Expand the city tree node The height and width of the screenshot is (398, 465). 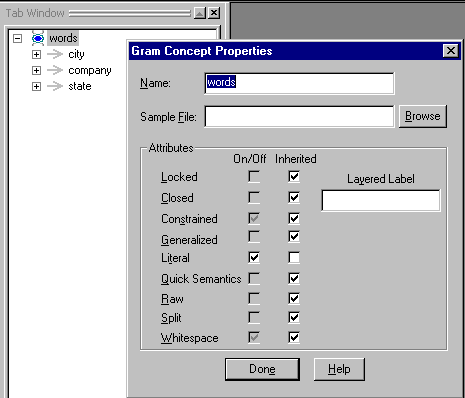tap(36, 54)
